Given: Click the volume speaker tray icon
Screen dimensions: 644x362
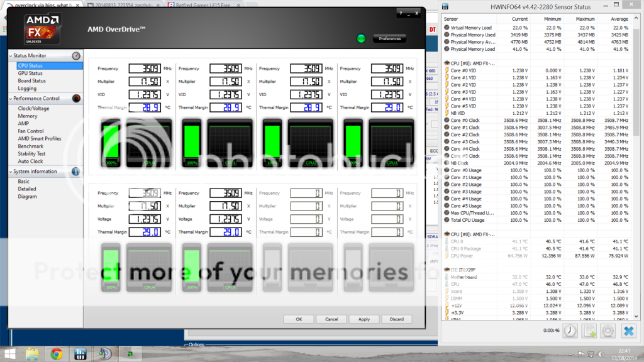Looking at the screenshot, I should tap(601, 354).
